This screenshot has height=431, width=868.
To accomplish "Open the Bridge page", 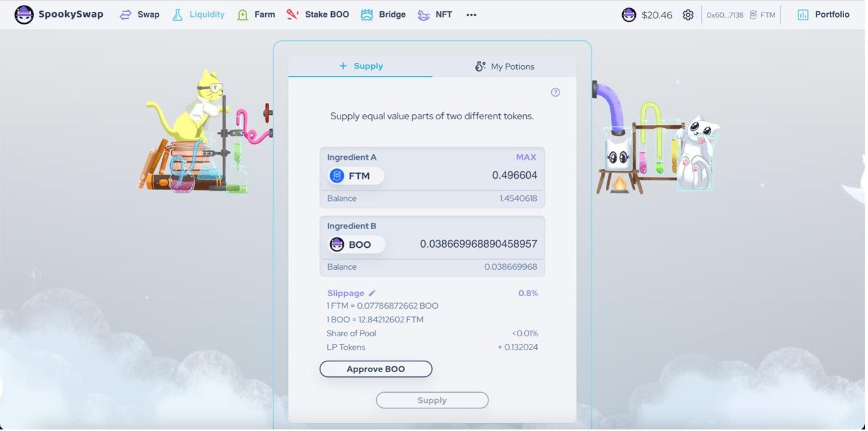I will 383,14.
